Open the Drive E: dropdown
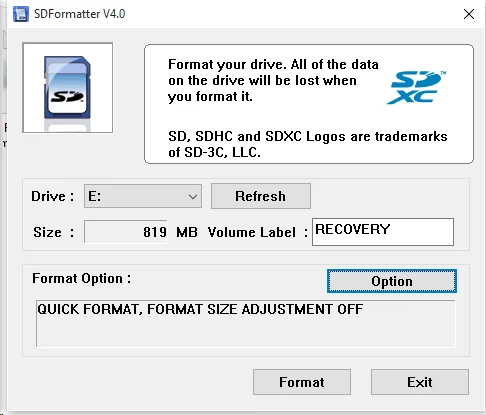This screenshot has height=415, width=486. (x=143, y=196)
